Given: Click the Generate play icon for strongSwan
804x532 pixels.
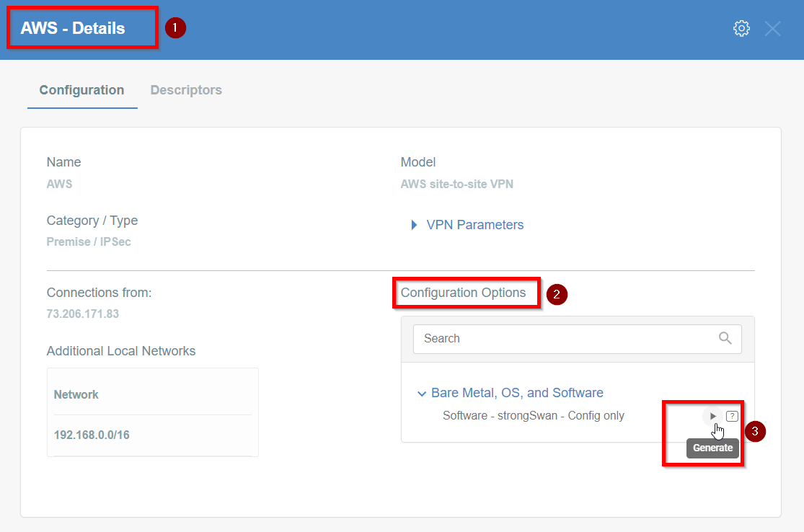Looking at the screenshot, I should 712,416.
